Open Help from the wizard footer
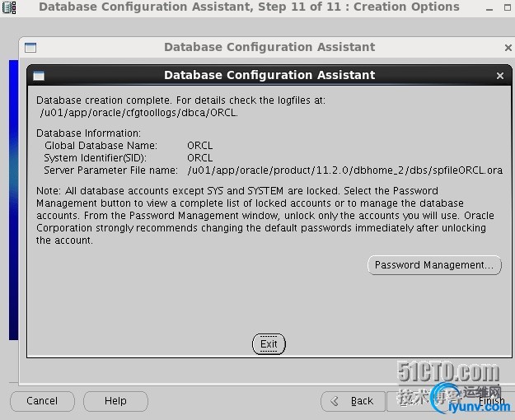Image resolution: width=515 pixels, height=420 pixels. tap(115, 401)
